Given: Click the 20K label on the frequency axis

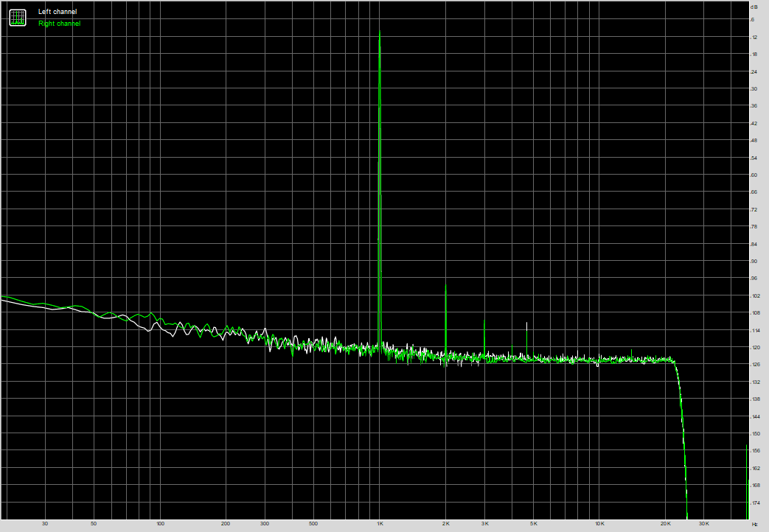Looking at the screenshot, I should (x=665, y=524).
